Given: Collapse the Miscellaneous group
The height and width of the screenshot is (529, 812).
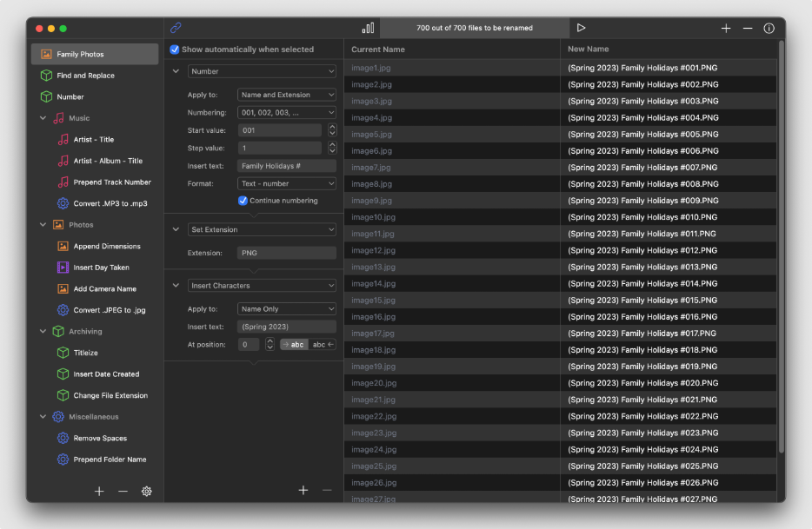Looking at the screenshot, I should click(43, 417).
